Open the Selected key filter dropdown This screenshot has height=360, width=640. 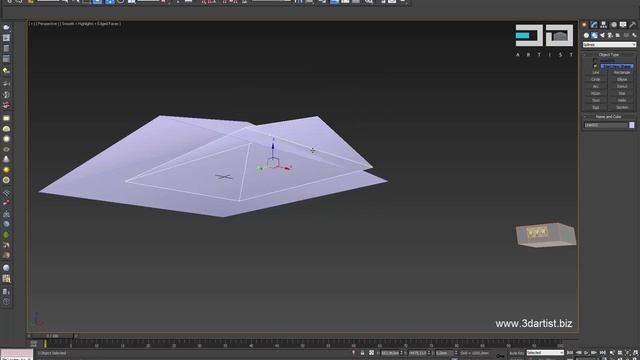[x=544, y=353]
